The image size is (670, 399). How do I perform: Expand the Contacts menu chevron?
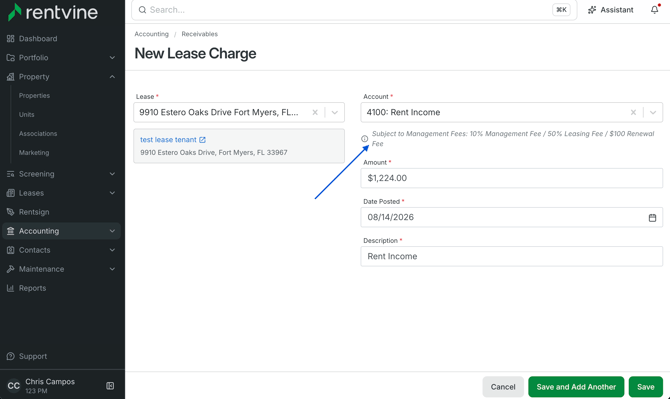[112, 250]
